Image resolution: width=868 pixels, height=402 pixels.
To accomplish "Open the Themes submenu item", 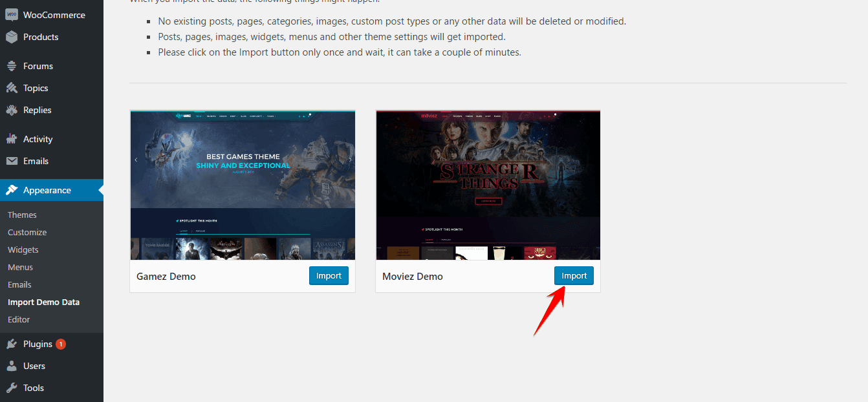I will click(x=22, y=215).
